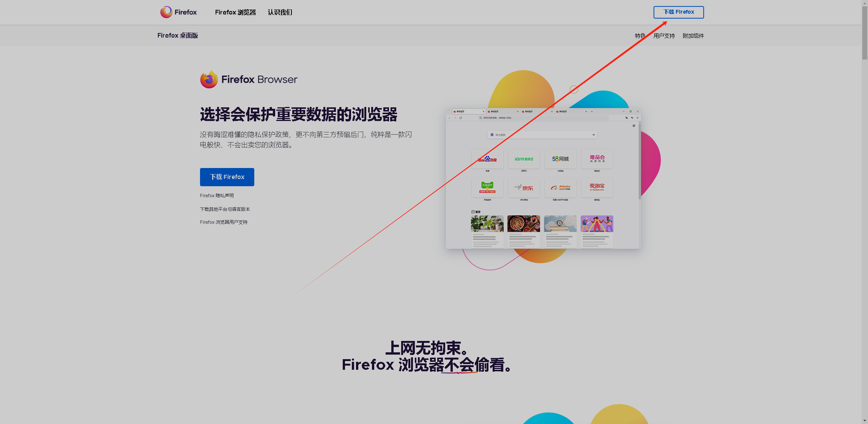
Task: Click the page's vertical scrollbar thumb
Action: click(x=865, y=33)
